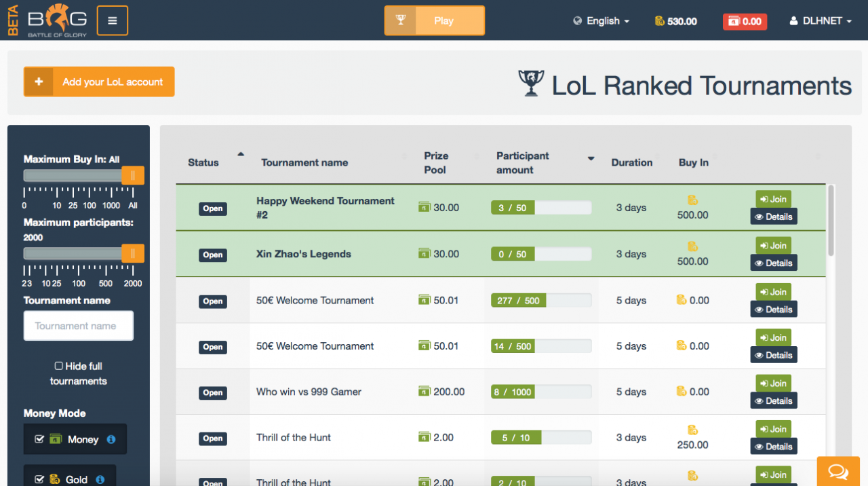The height and width of the screenshot is (486, 868).
Task: View details of 5 / 10 Thrill of the Hunt
Action: tap(773, 447)
